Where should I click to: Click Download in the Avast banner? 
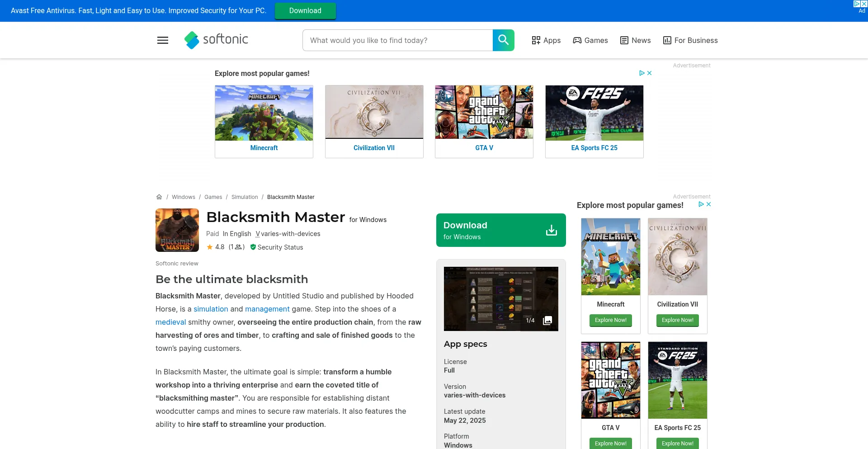pos(305,10)
